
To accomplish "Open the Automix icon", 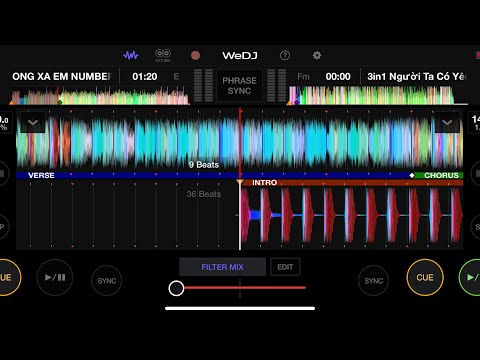I will click(163, 55).
